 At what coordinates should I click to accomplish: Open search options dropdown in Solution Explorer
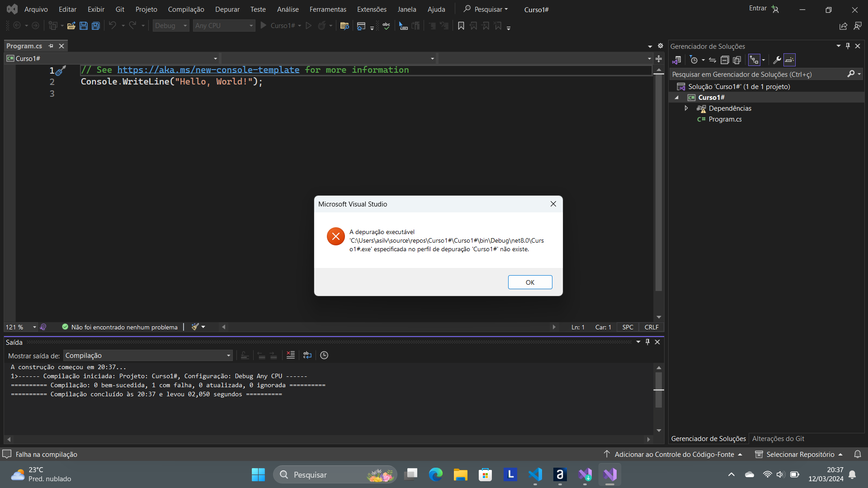tap(859, 74)
